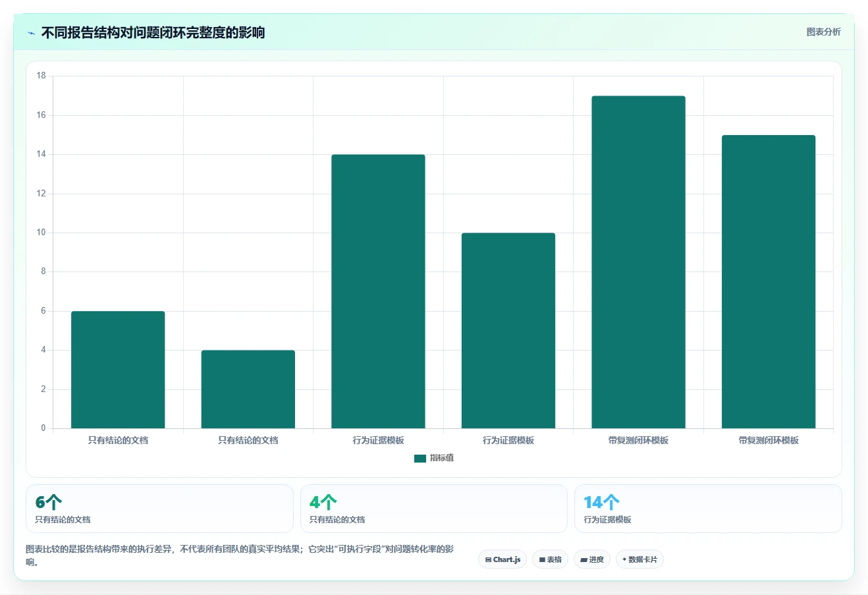This screenshot has height=595, width=868.
Task: Open the 6个 summary card
Action: [159, 509]
